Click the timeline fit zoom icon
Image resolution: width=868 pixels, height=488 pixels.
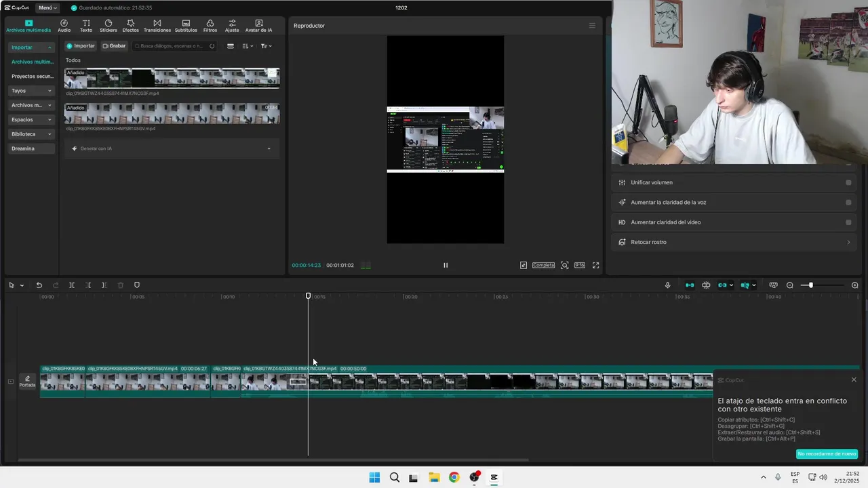click(x=773, y=285)
